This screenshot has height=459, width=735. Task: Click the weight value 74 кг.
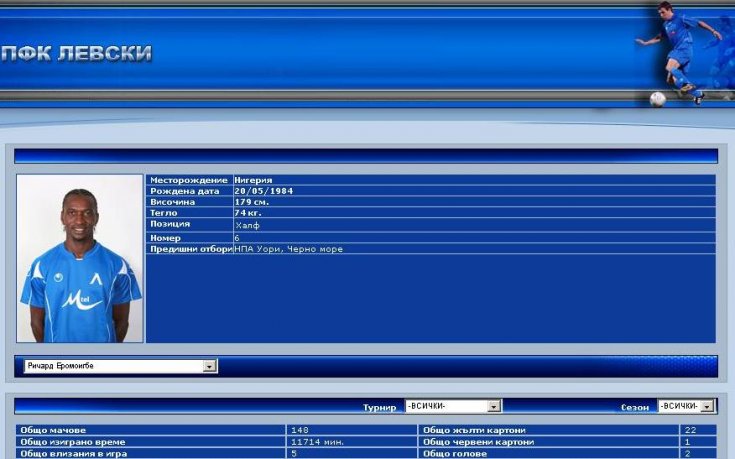point(248,213)
